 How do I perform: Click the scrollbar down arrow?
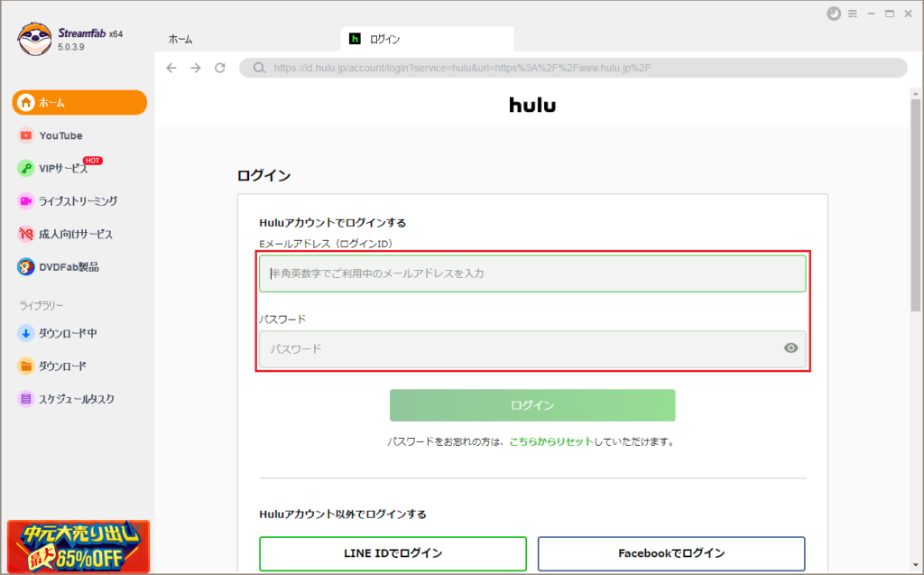[x=915, y=564]
